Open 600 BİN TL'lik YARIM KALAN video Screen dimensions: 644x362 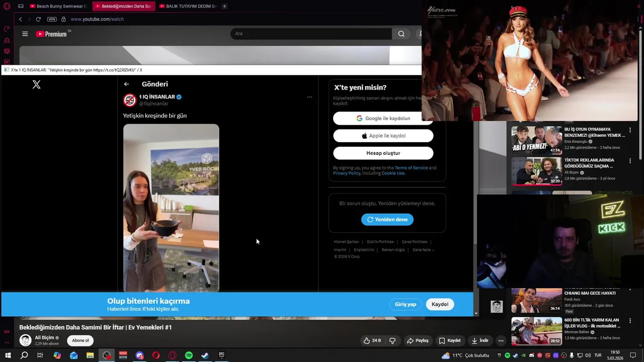coord(537,330)
